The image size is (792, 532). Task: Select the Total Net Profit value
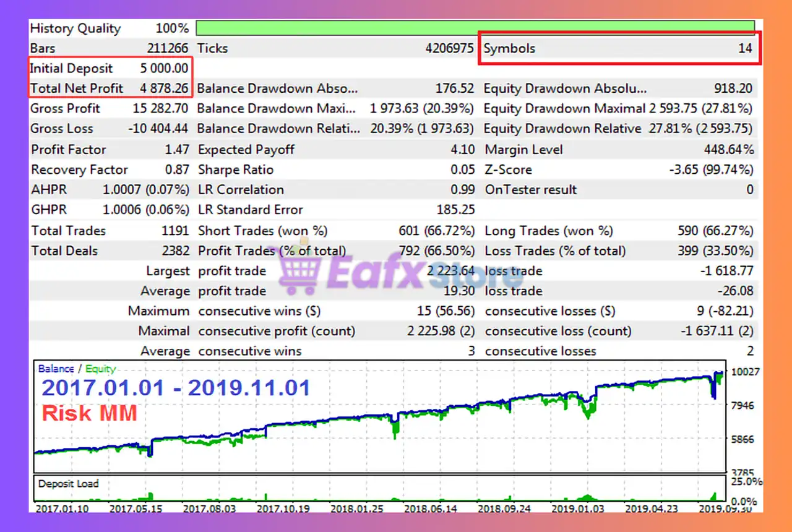tap(164, 88)
